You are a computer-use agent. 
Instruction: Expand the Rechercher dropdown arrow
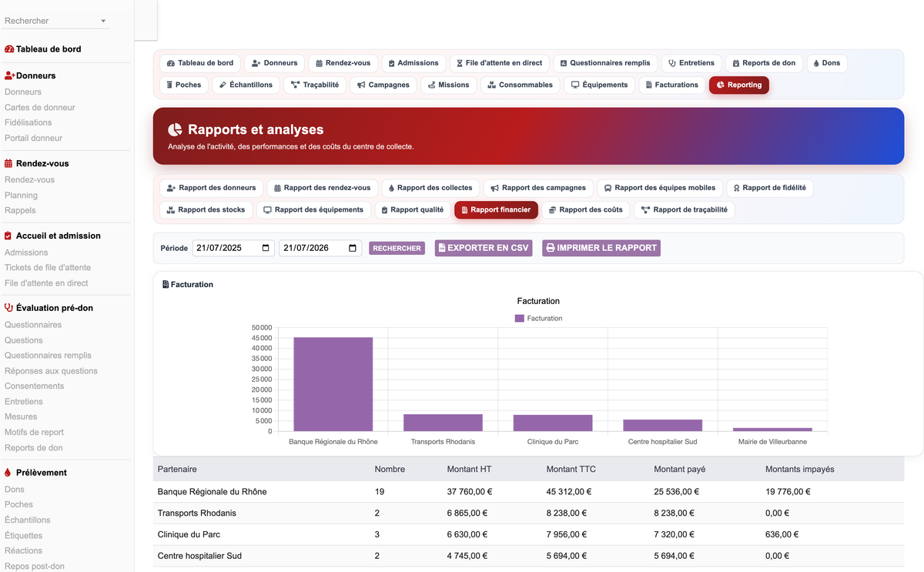click(x=104, y=21)
